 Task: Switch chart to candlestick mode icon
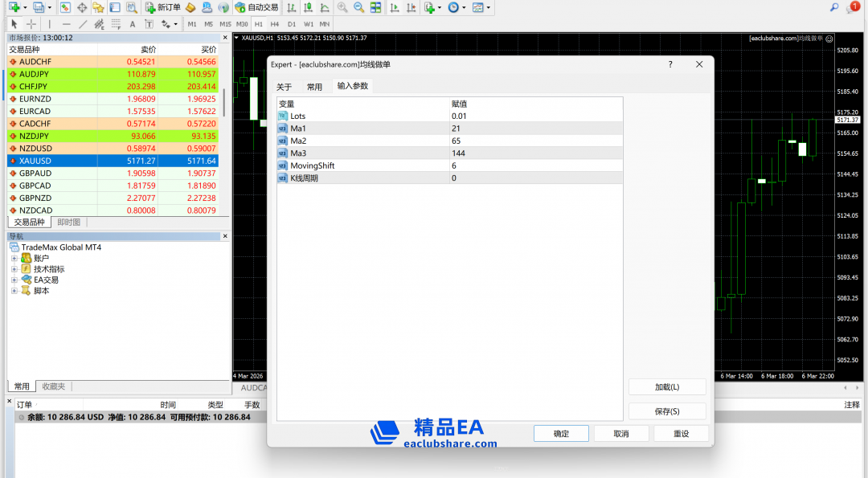[x=307, y=7]
